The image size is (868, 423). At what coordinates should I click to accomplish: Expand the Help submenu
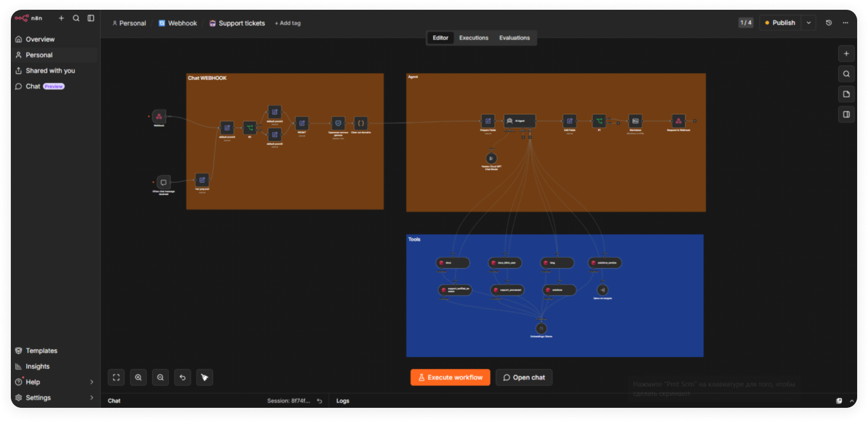pyautogui.click(x=92, y=382)
